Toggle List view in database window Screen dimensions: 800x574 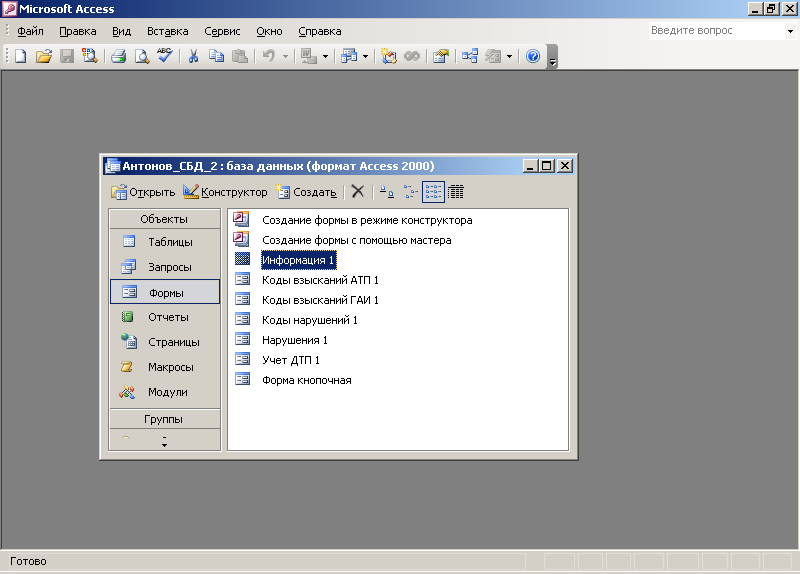coord(433,192)
